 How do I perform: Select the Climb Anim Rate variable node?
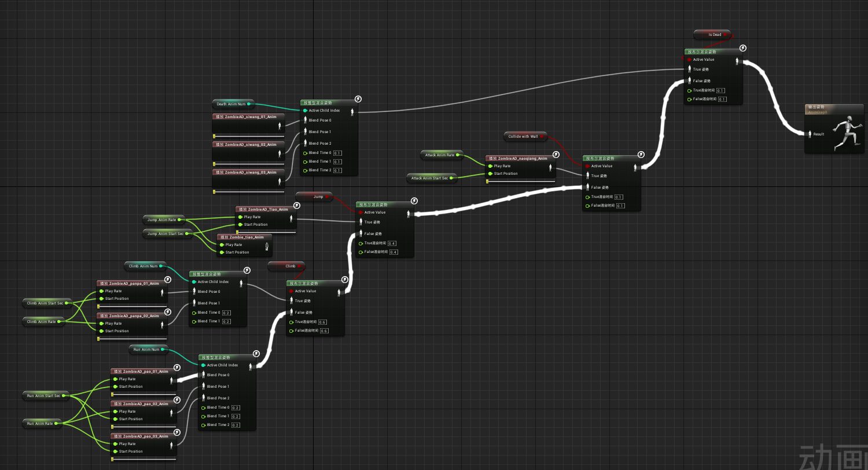tap(43, 321)
